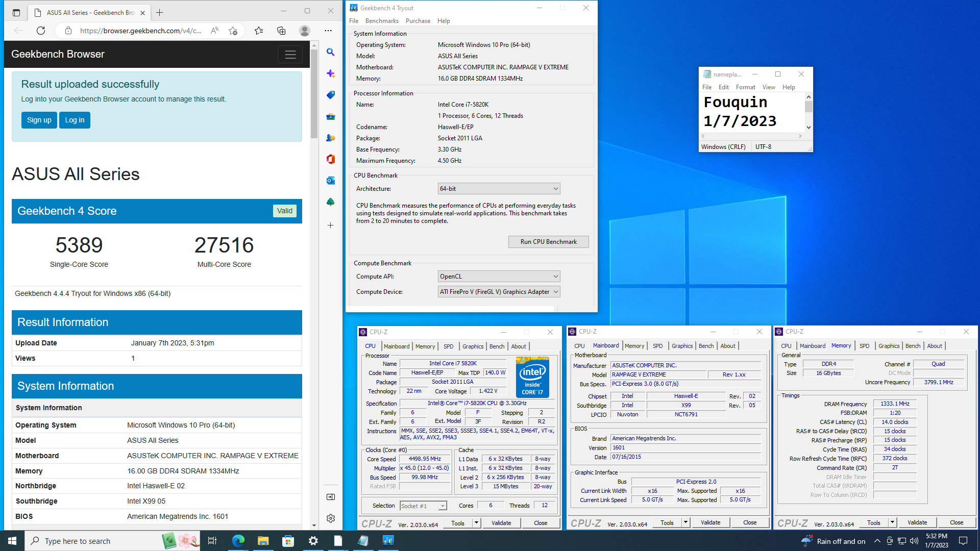Open the weather Rain off and on widget
Viewport: 980px width, 551px height.
point(833,541)
